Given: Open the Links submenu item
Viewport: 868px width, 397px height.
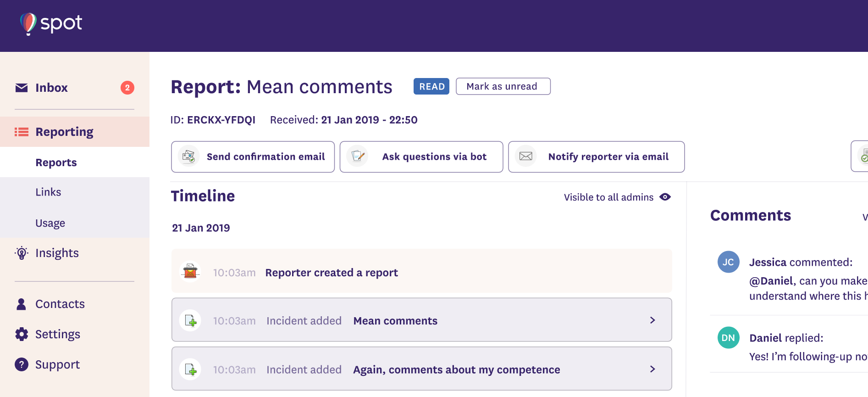Looking at the screenshot, I should (x=48, y=192).
